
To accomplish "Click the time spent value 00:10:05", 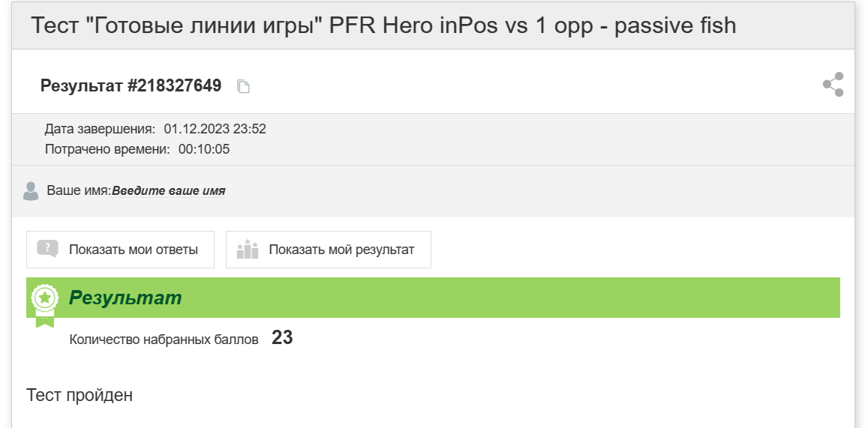I will [204, 149].
